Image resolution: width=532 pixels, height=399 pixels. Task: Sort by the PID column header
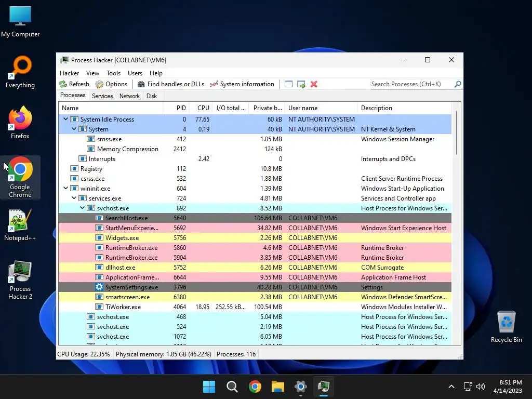pyautogui.click(x=176, y=108)
